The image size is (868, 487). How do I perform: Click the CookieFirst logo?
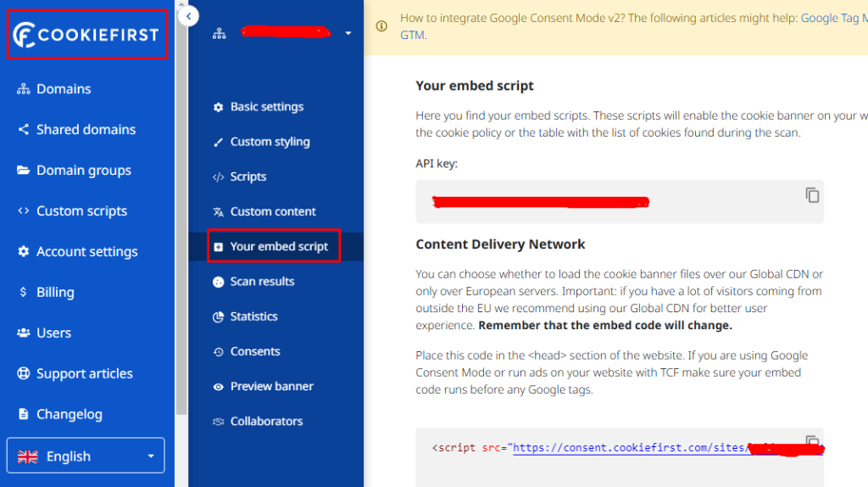[x=86, y=34]
